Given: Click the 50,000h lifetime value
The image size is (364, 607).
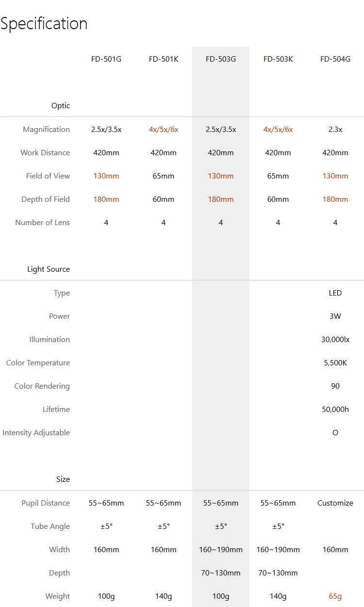Looking at the screenshot, I should [335, 410].
